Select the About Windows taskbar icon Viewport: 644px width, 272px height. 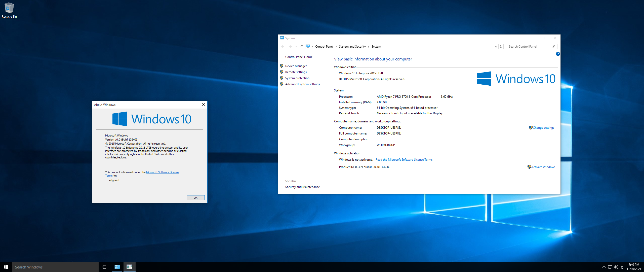pyautogui.click(x=129, y=267)
